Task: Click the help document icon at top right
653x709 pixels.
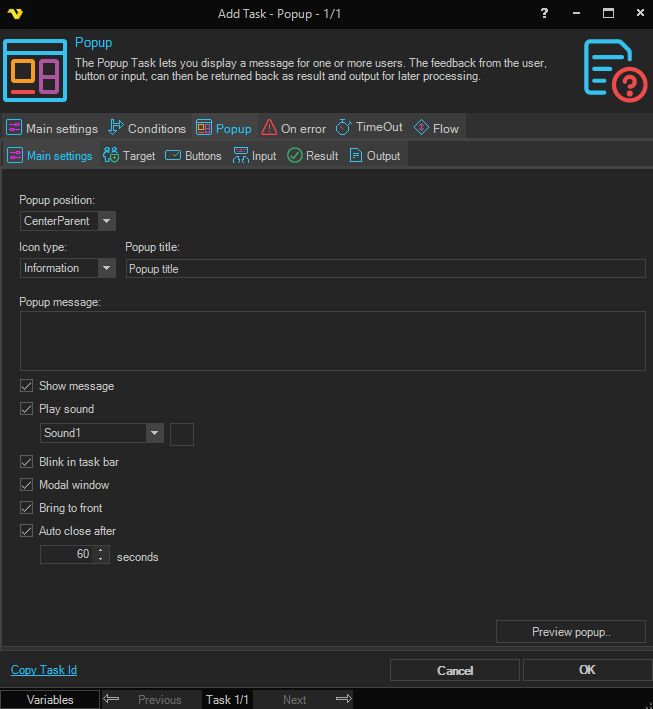Action: click(614, 70)
